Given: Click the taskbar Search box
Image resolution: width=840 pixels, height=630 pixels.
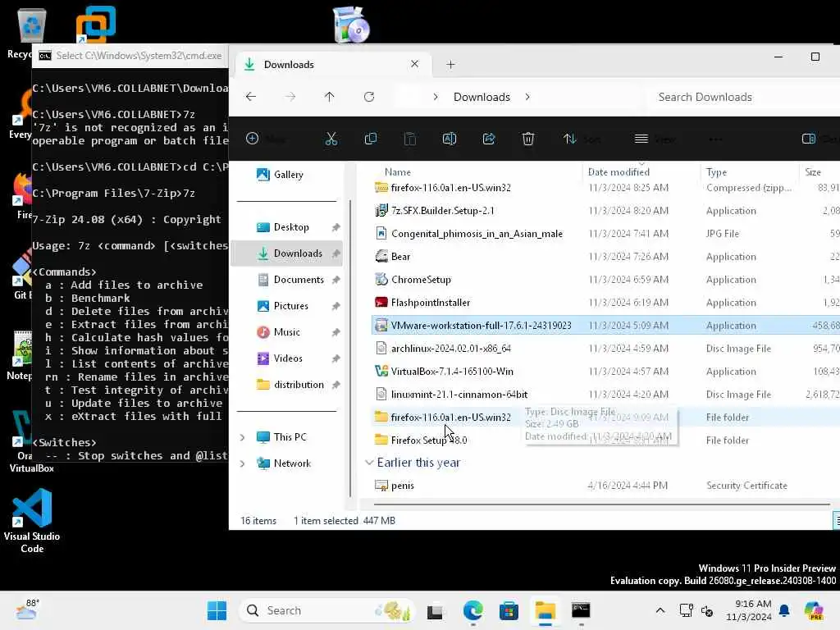Looking at the screenshot, I should coord(326,610).
